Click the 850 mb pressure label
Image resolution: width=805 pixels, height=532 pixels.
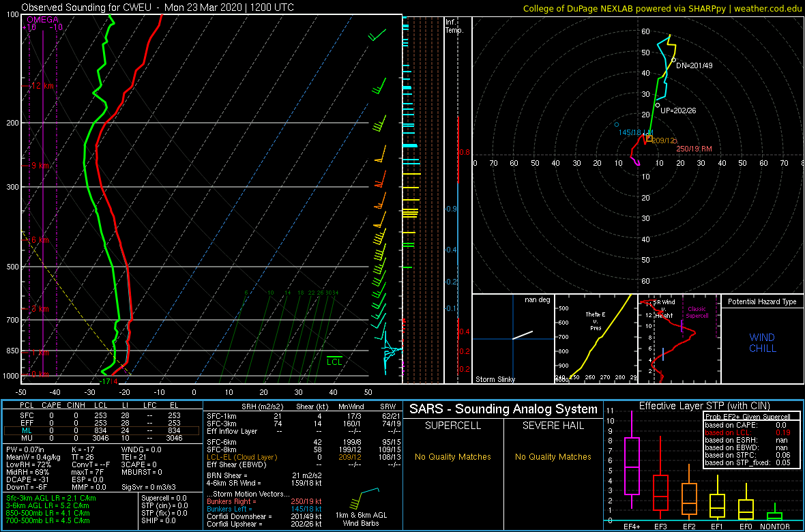point(13,351)
